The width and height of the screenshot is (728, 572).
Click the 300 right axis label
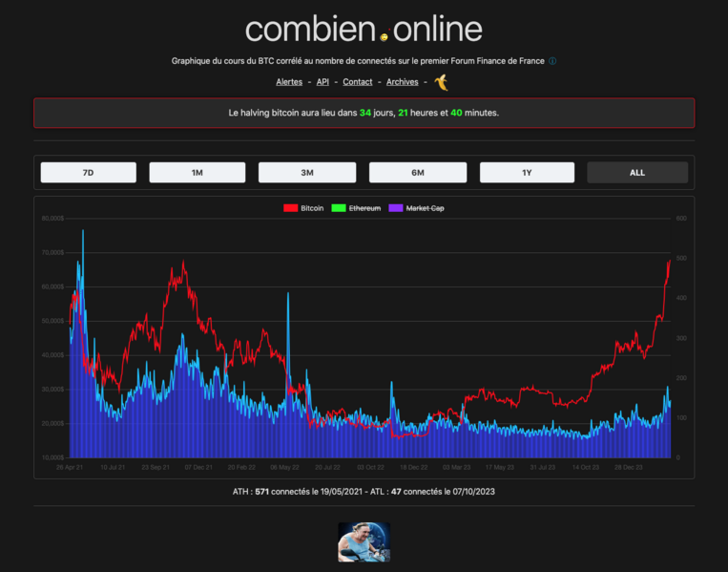[x=681, y=338]
